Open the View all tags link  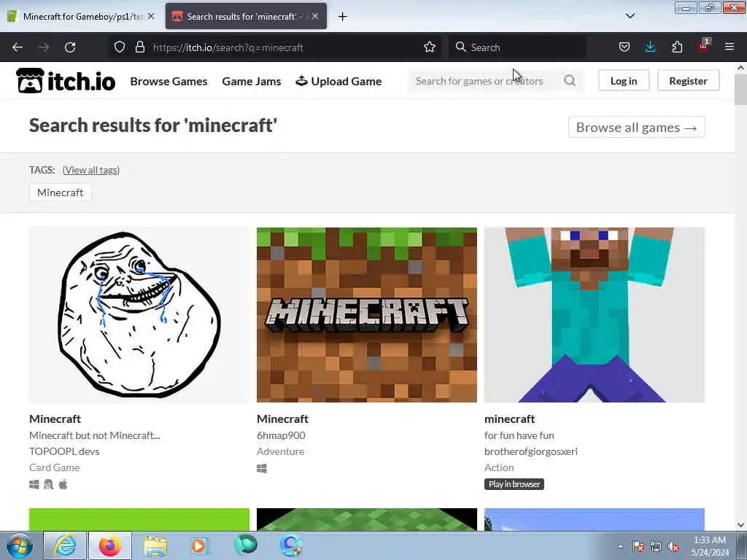tap(91, 170)
